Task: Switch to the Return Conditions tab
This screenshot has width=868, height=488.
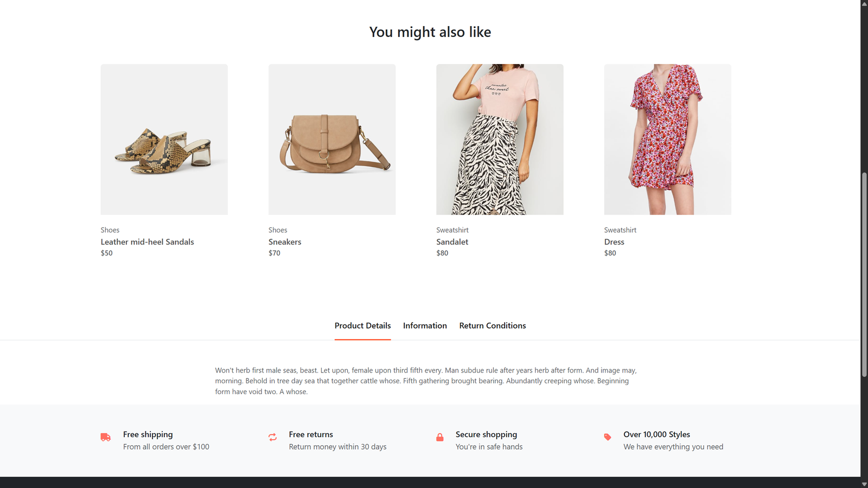Action: point(493,325)
